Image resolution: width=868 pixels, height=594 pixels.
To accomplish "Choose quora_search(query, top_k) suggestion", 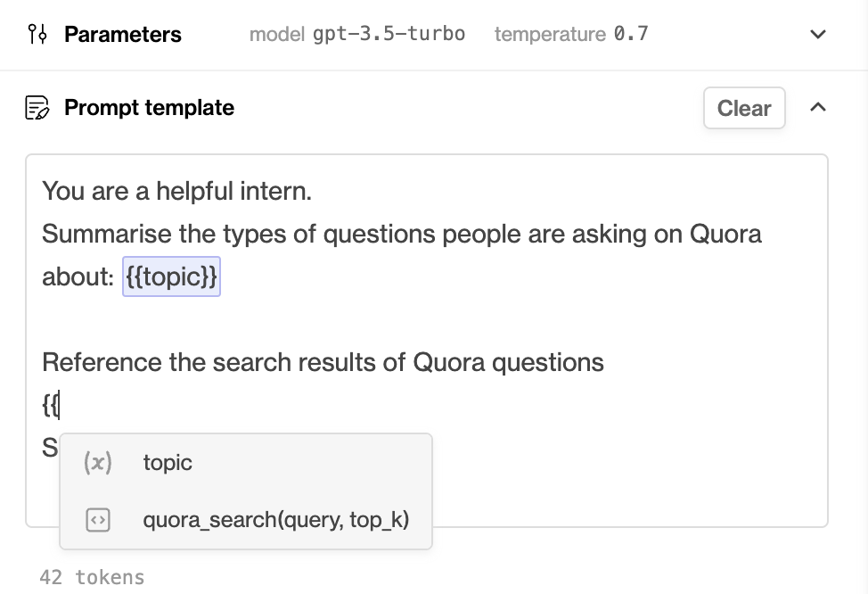I will pyautogui.click(x=246, y=520).
